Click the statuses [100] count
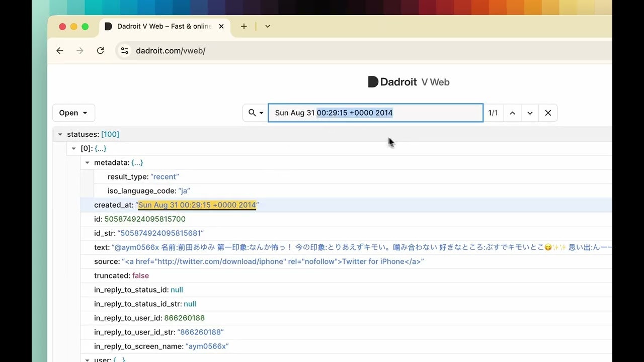 pos(110,134)
